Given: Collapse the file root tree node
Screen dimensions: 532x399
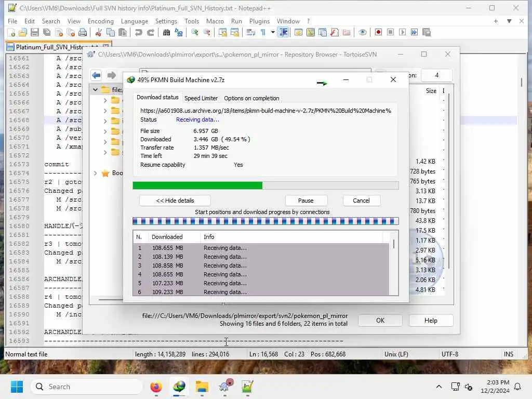Looking at the screenshot, I should [96, 90].
